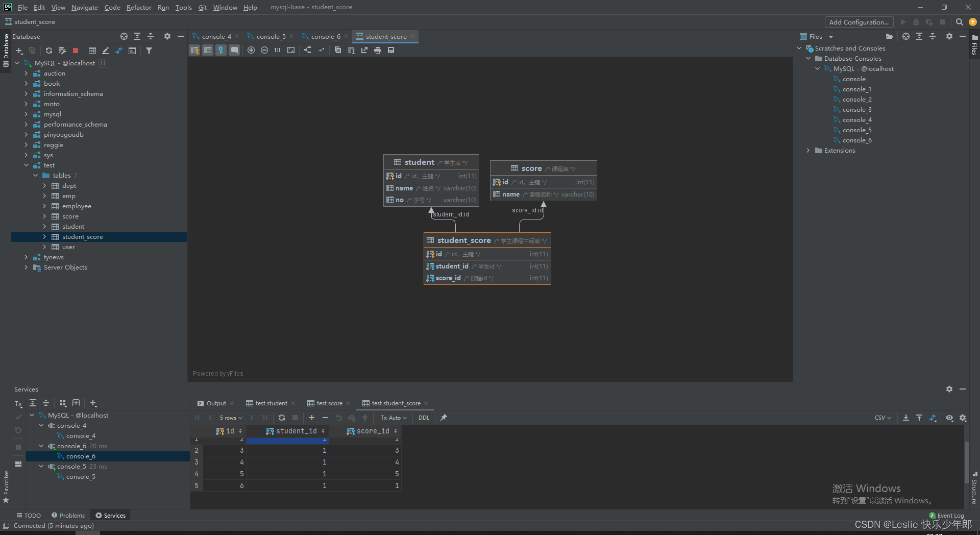Open the database tree filter funnel
Image resolution: width=980 pixels, height=535 pixels.
tap(149, 51)
